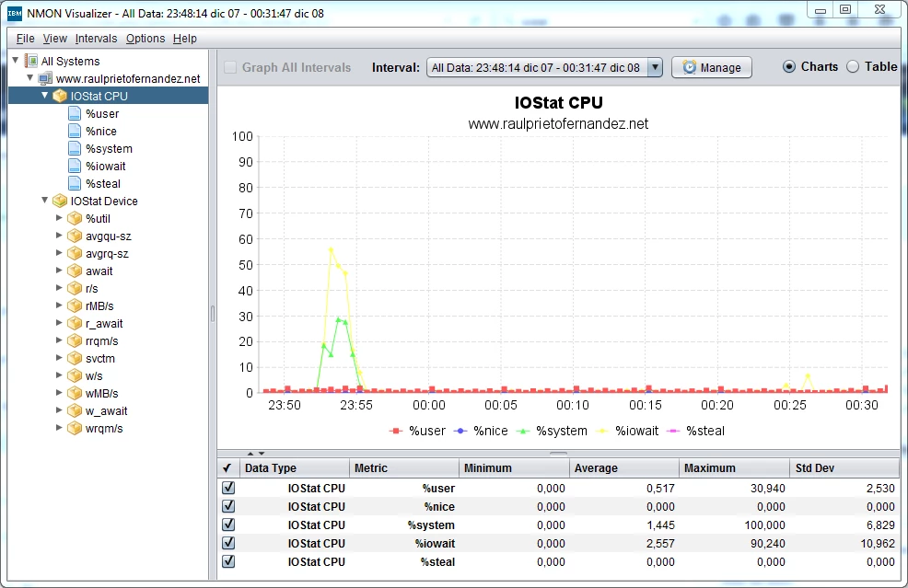The height and width of the screenshot is (588, 908).
Task: Click the svctm package icon
Action: 75,358
